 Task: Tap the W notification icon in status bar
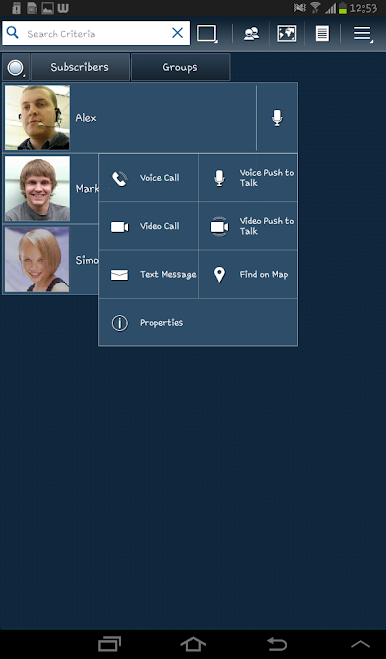pos(63,8)
